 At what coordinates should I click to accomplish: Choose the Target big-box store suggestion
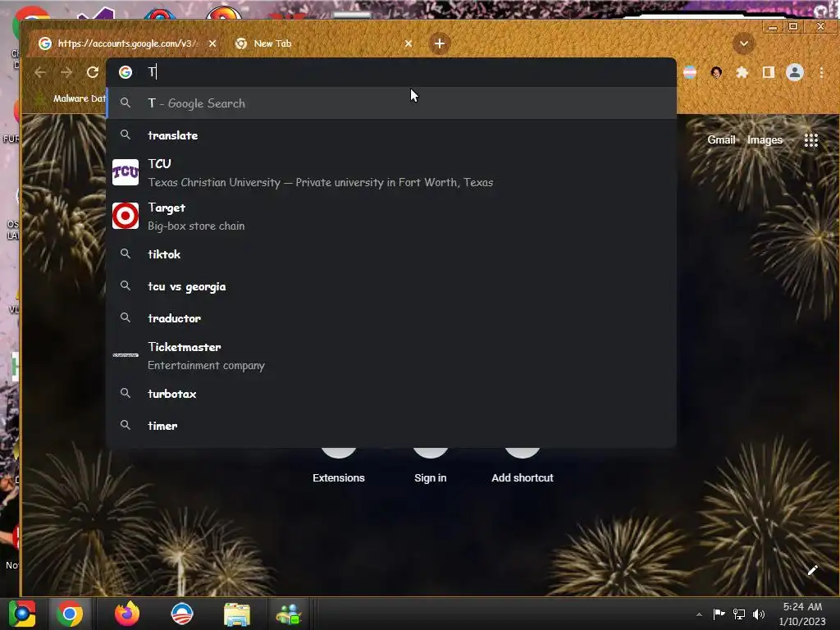pyautogui.click(x=391, y=216)
